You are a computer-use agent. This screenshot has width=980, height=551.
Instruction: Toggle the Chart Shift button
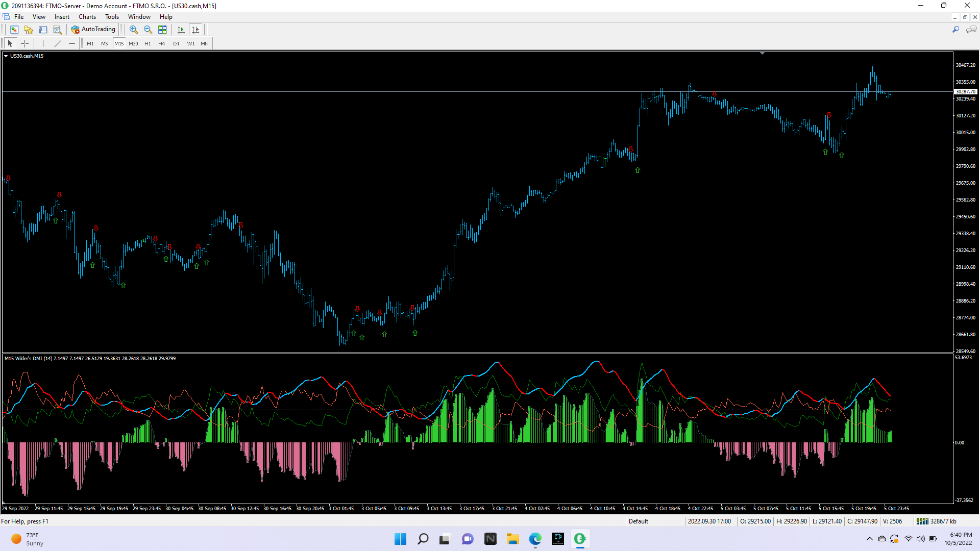(x=195, y=30)
